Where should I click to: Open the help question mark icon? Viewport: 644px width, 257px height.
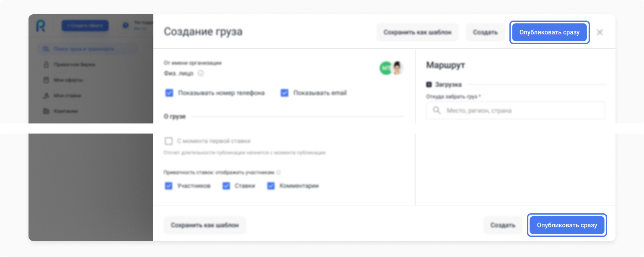[125, 26]
